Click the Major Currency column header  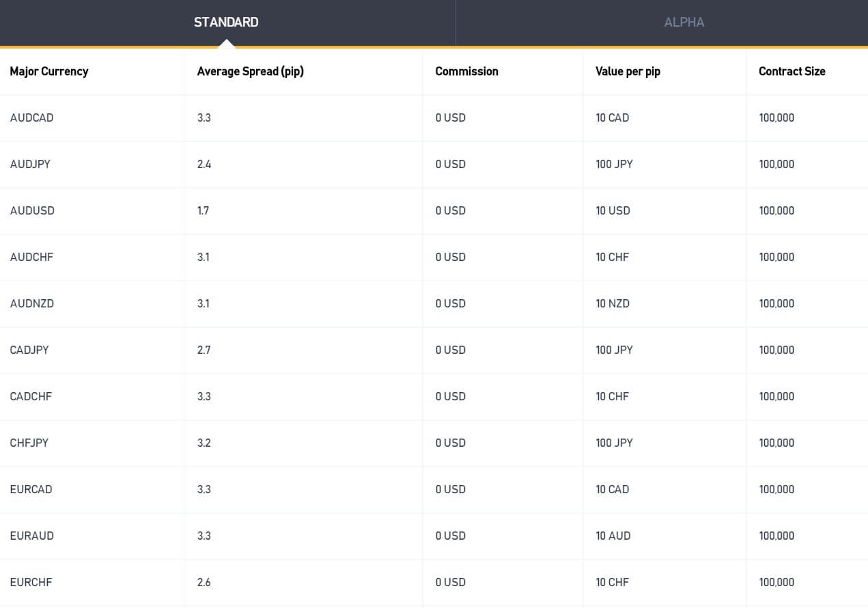pos(49,71)
